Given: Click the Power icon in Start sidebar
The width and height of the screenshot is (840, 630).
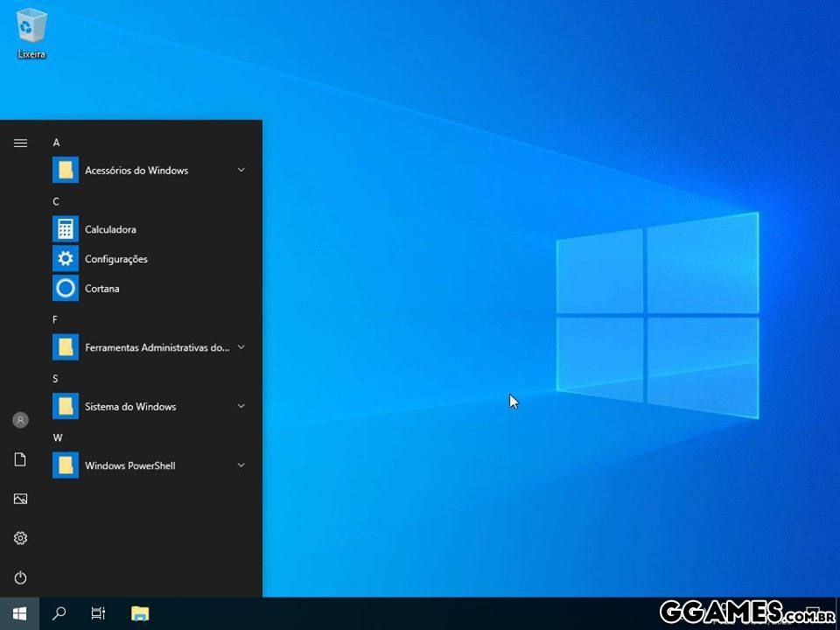Looking at the screenshot, I should 20,577.
